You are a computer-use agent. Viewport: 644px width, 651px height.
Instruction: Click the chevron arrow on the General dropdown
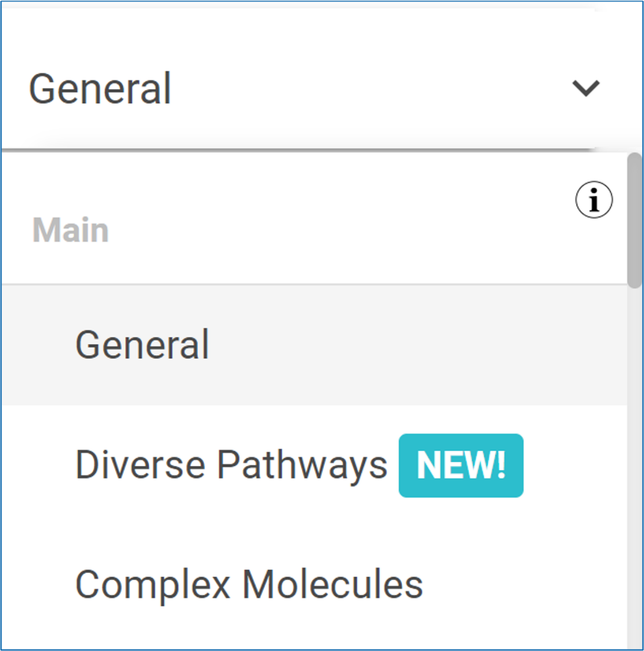click(586, 88)
